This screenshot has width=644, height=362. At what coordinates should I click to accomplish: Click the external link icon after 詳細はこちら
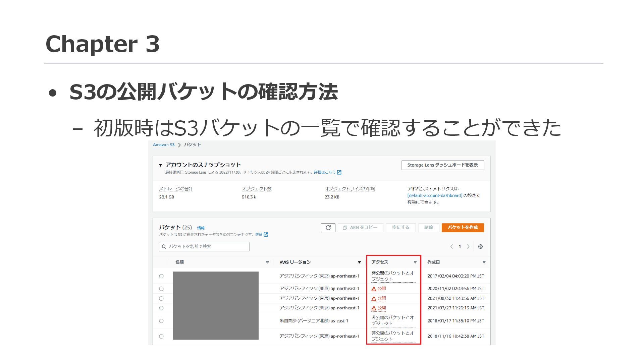coord(339,172)
